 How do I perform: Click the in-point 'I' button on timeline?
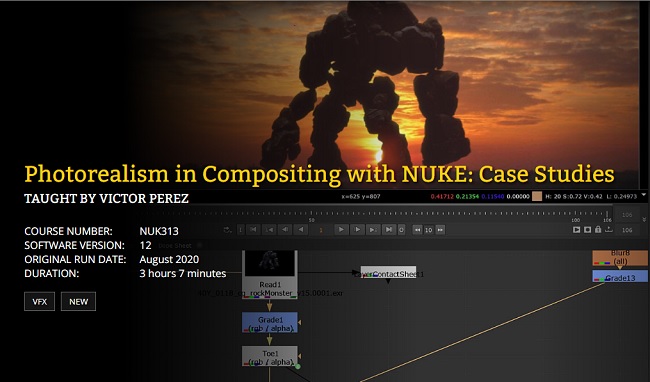tap(240, 230)
